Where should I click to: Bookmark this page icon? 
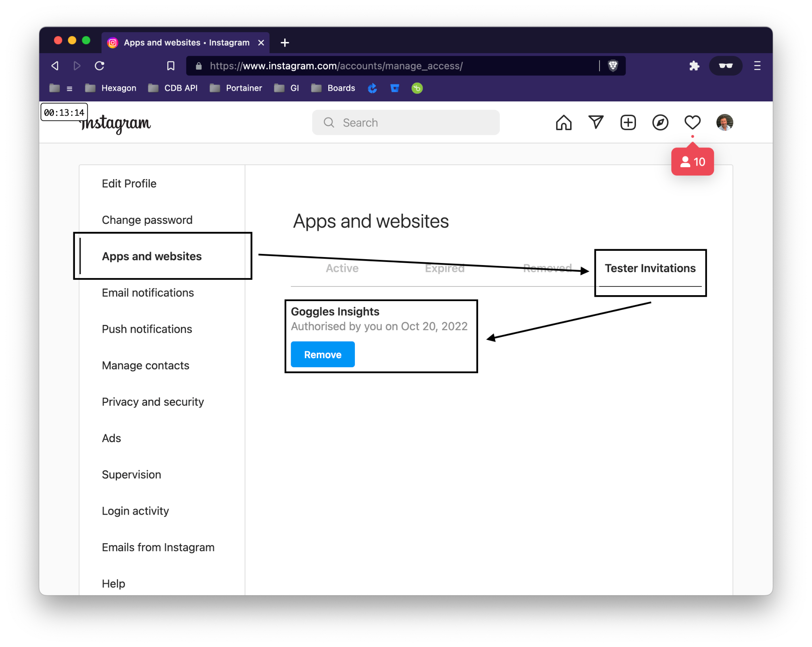point(170,66)
